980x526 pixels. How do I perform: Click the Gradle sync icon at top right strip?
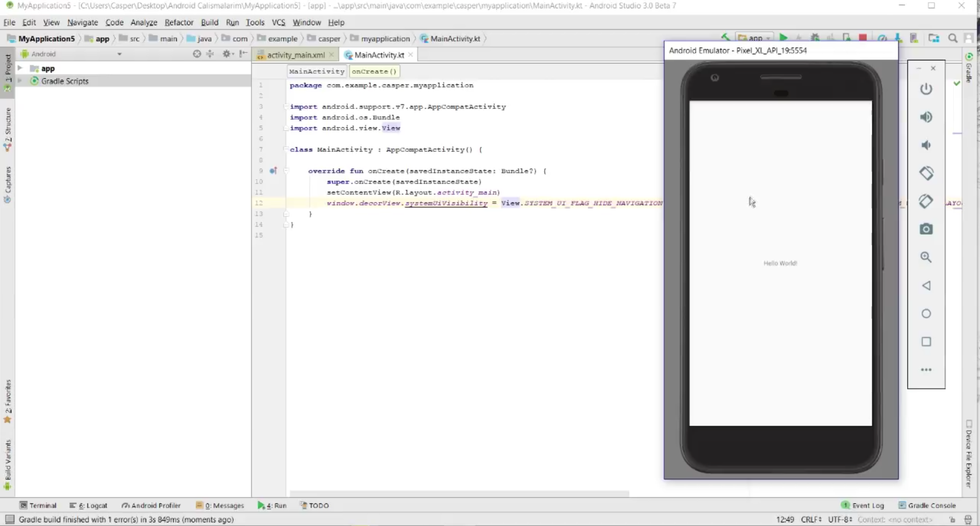pyautogui.click(x=969, y=56)
